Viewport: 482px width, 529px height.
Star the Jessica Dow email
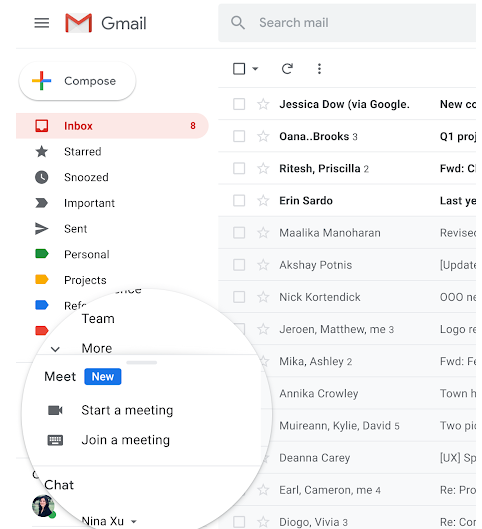coord(263,104)
